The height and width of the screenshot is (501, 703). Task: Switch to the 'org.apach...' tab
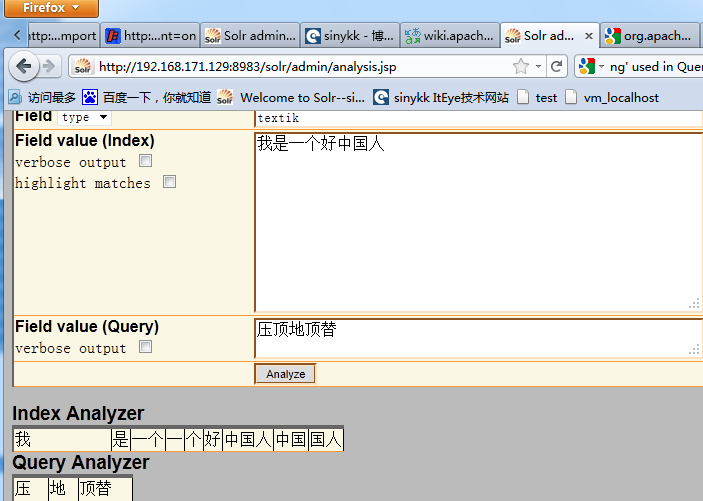(x=649, y=35)
